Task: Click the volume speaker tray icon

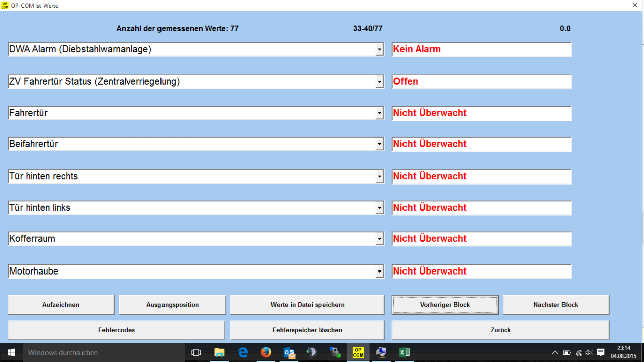Action: point(589,352)
